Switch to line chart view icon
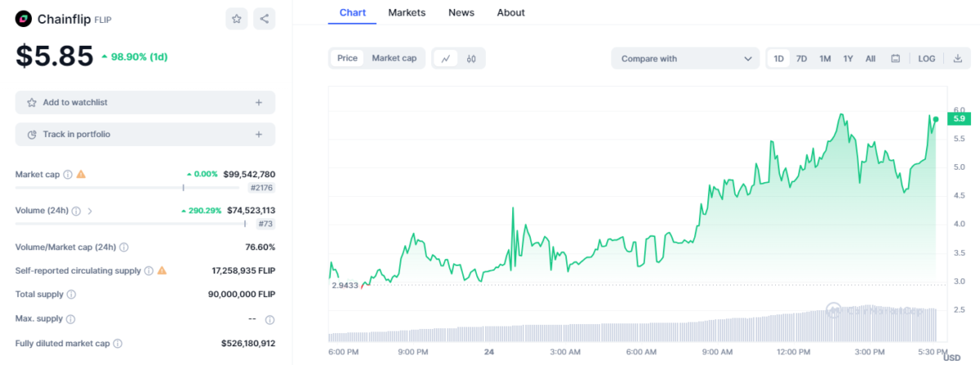 pyautogui.click(x=446, y=59)
